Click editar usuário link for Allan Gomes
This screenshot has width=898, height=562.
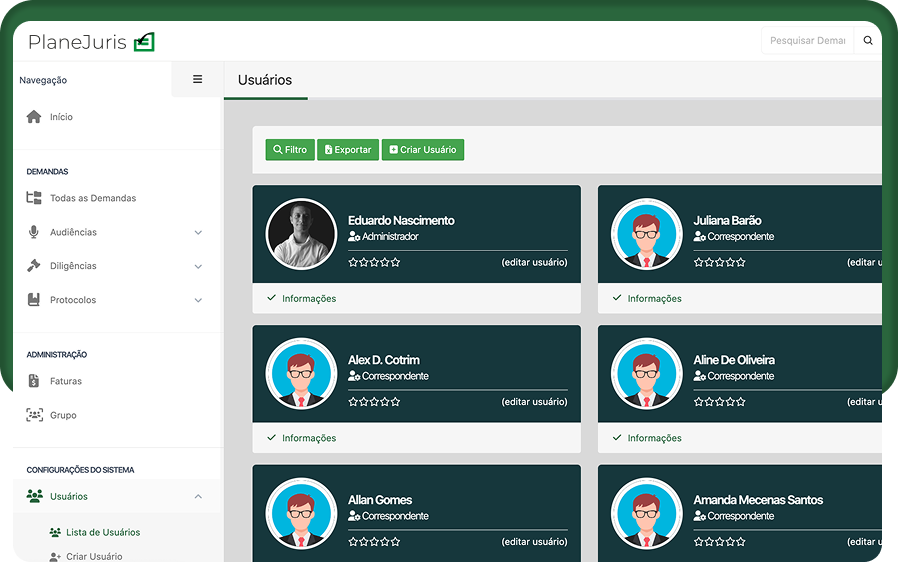(x=534, y=542)
